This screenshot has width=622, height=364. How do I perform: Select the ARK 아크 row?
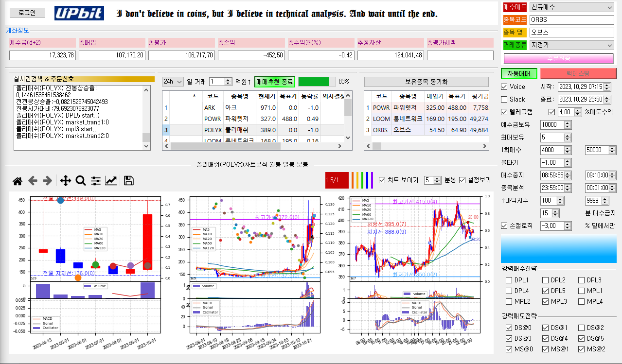pyautogui.click(x=253, y=107)
